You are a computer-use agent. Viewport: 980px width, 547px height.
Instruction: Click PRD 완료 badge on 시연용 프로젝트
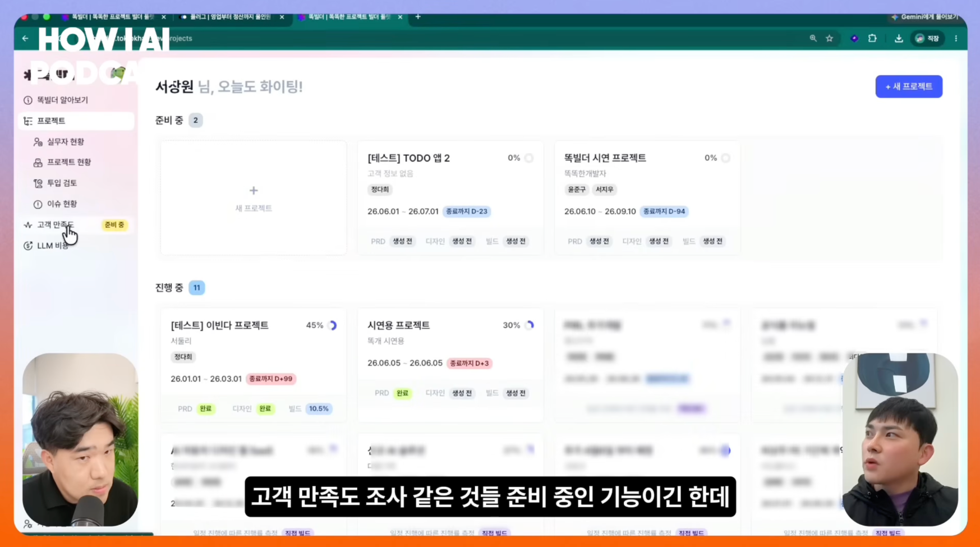(x=402, y=393)
